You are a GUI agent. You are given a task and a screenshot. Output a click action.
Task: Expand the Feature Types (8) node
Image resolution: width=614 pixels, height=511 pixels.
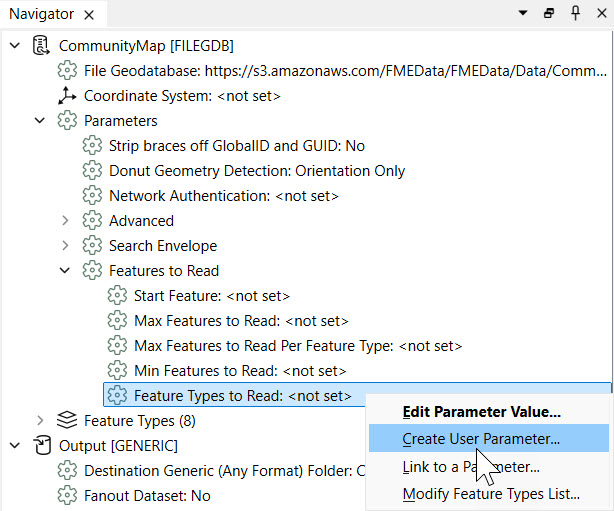41,421
